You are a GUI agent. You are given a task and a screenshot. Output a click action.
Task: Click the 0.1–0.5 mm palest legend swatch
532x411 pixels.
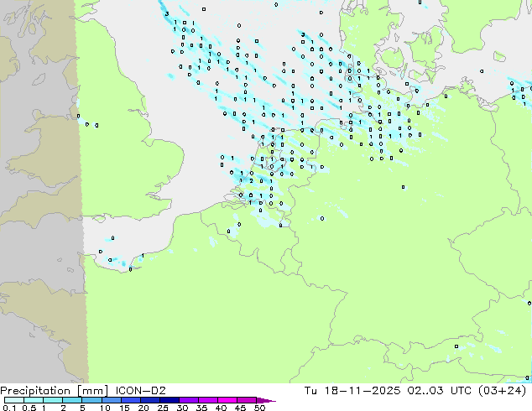pyautogui.click(x=14, y=400)
